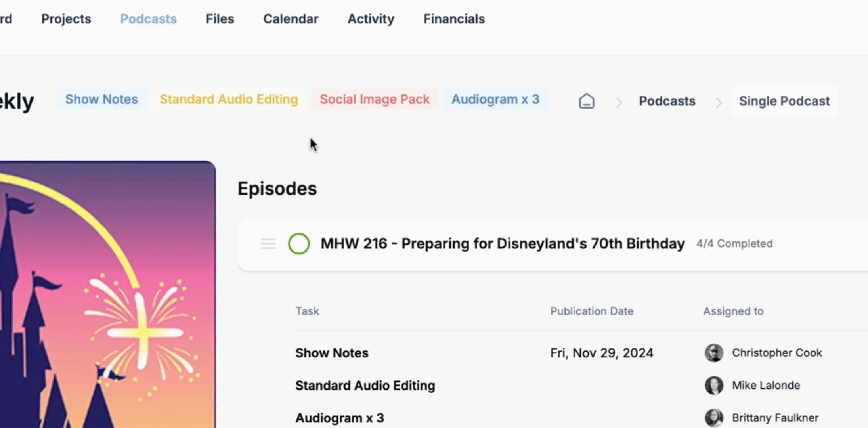Click the Task column header
This screenshot has height=428, width=868.
(x=307, y=311)
